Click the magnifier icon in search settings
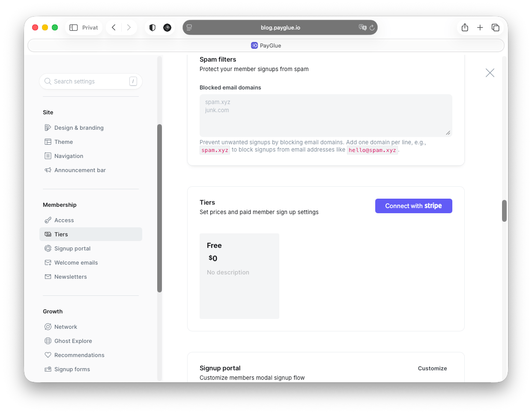Image resolution: width=532 pixels, height=414 pixels. point(48,81)
